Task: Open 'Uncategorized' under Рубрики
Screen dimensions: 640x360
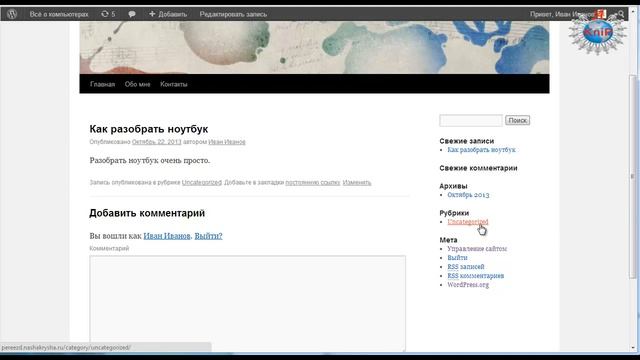Action: (x=468, y=222)
